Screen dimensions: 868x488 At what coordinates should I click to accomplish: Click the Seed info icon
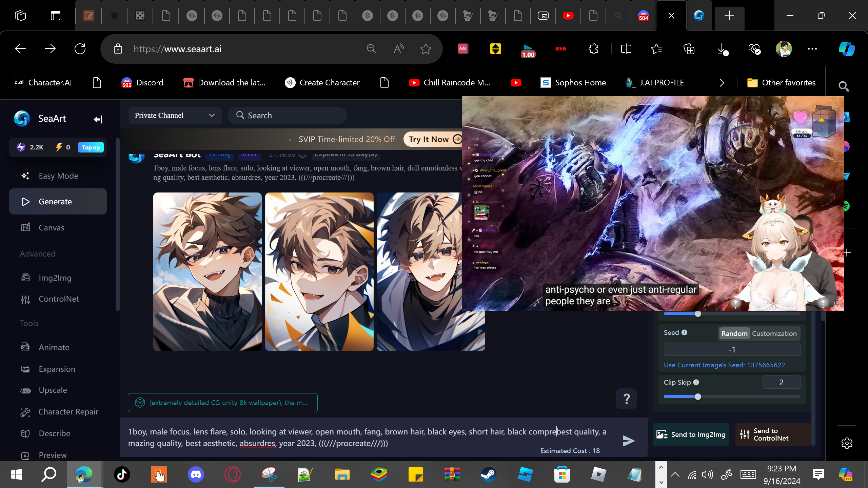pyautogui.click(x=684, y=332)
